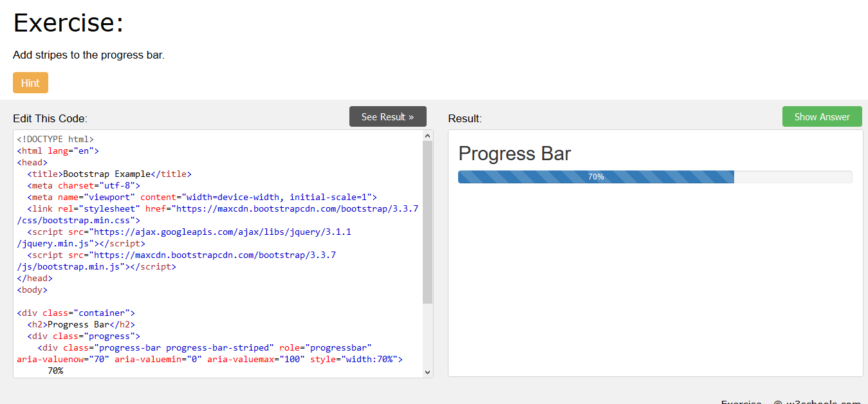Click the /jquery.min.js closing script line
The width and height of the screenshot is (868, 404).
[81, 243]
